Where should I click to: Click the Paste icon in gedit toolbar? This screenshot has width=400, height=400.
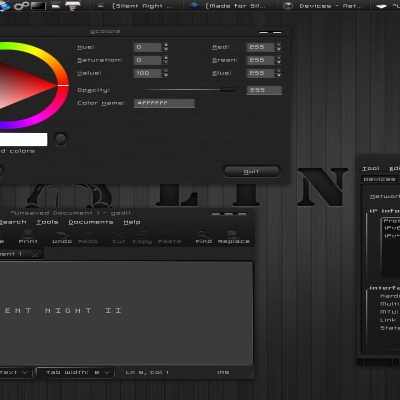tap(169, 234)
